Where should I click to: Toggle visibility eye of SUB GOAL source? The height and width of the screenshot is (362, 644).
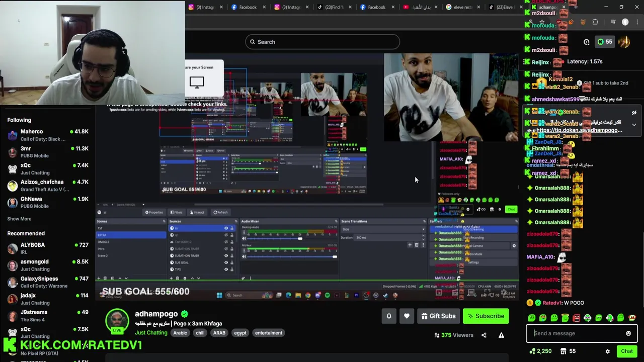point(226,262)
